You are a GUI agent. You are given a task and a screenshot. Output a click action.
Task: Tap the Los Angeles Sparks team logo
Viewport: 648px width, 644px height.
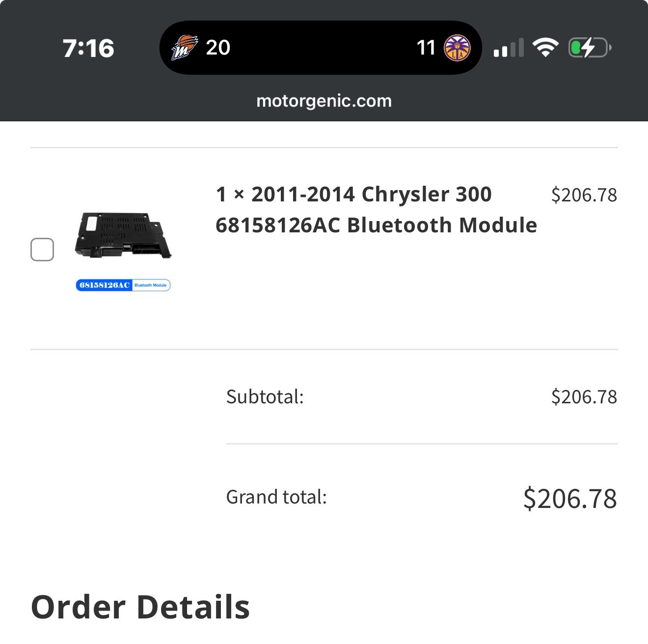coord(457,48)
